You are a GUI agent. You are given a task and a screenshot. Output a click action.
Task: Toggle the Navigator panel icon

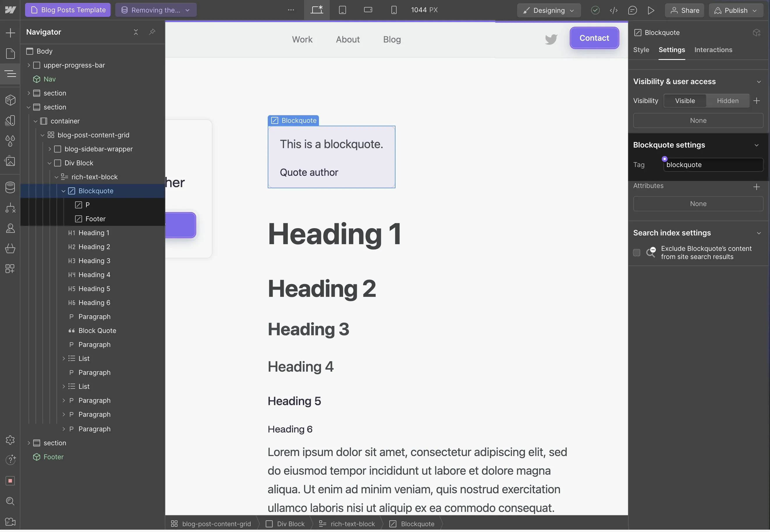click(x=10, y=74)
